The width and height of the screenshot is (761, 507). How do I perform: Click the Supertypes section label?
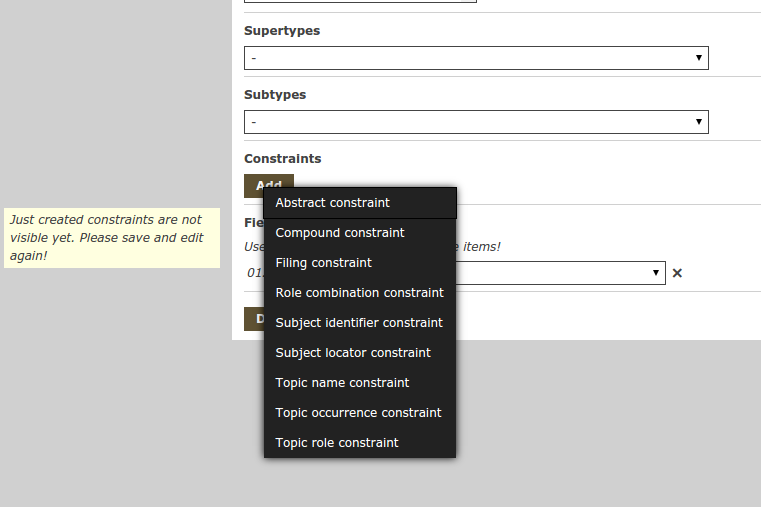click(282, 31)
